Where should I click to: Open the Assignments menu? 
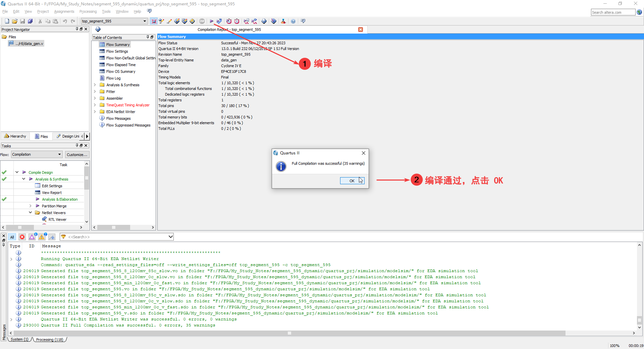pyautogui.click(x=64, y=11)
